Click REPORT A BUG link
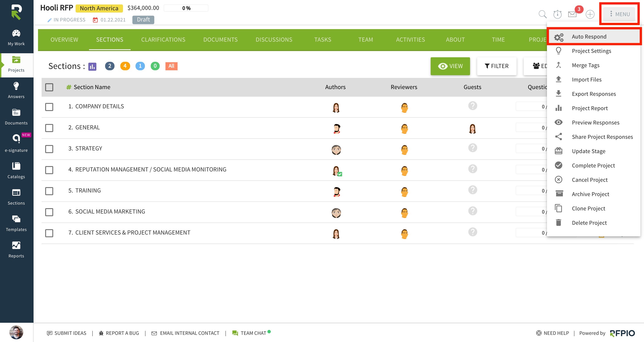Screen dimensions: 644x342 point(119,333)
